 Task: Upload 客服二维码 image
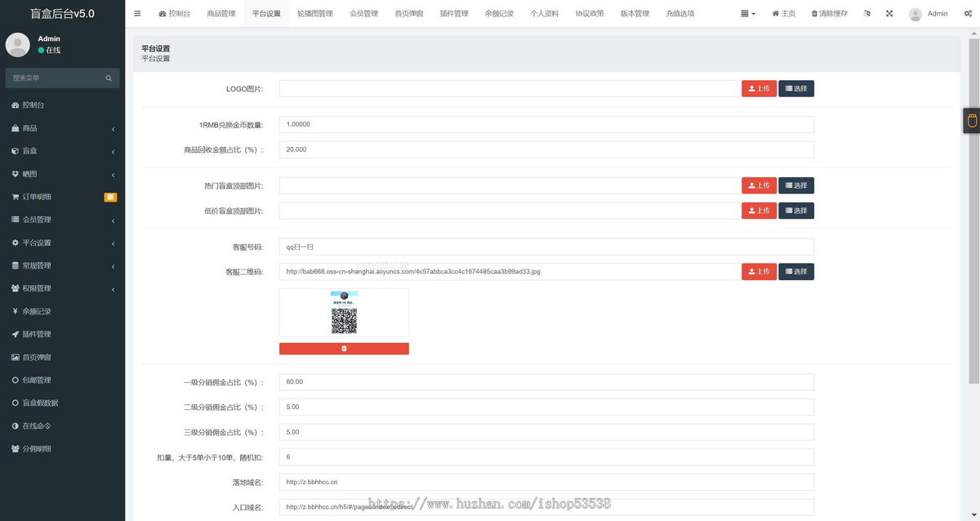[759, 271]
